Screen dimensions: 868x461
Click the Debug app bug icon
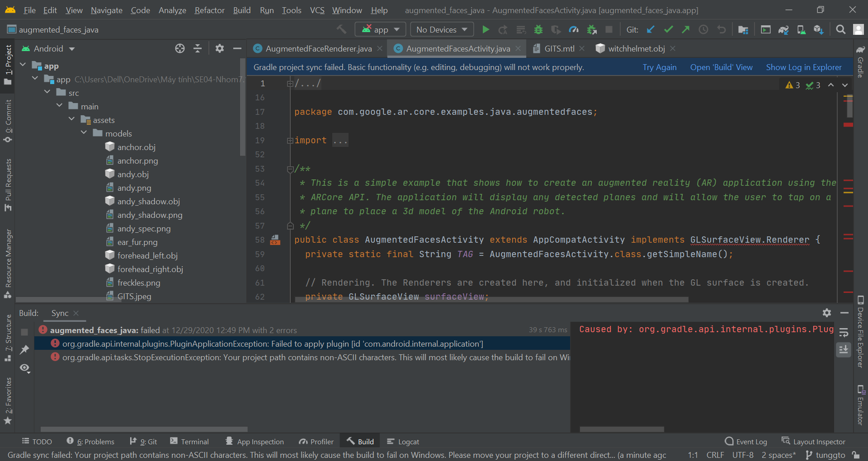click(538, 30)
